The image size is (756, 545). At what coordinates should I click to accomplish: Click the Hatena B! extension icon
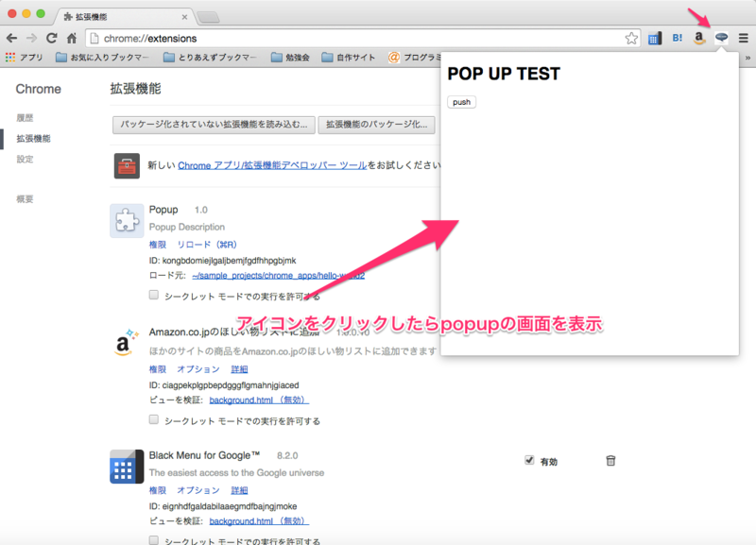coord(677,39)
